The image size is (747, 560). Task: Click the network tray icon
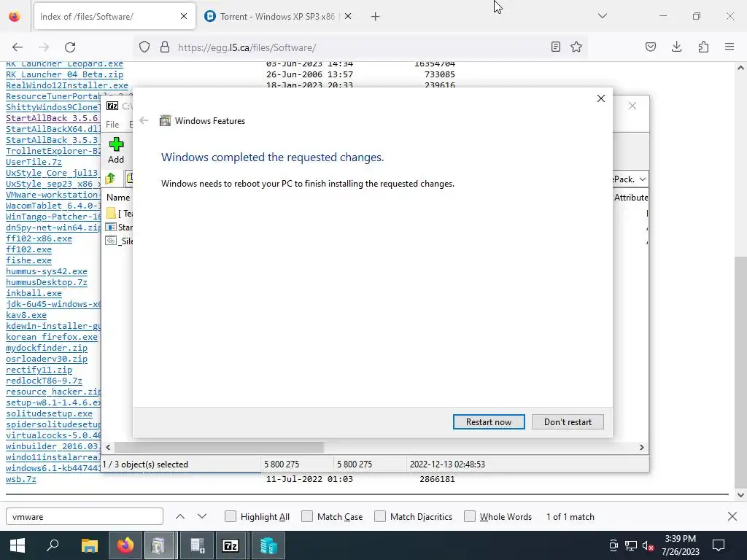click(x=631, y=545)
